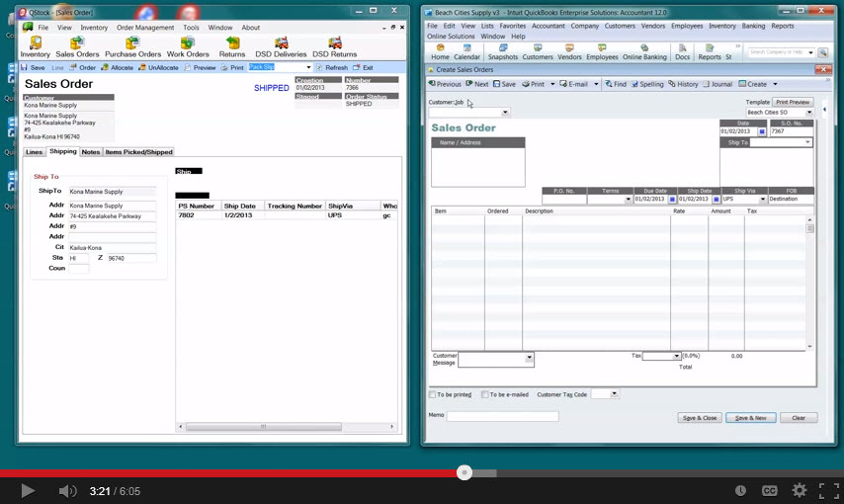Screen dimensions: 844x504
Task: Click the Memo input field
Action: (x=503, y=416)
